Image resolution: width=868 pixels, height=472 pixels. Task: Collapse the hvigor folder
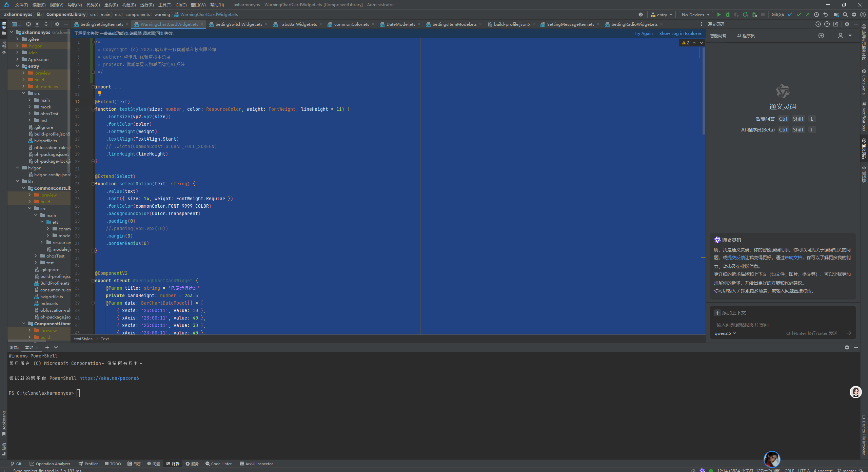click(17, 168)
